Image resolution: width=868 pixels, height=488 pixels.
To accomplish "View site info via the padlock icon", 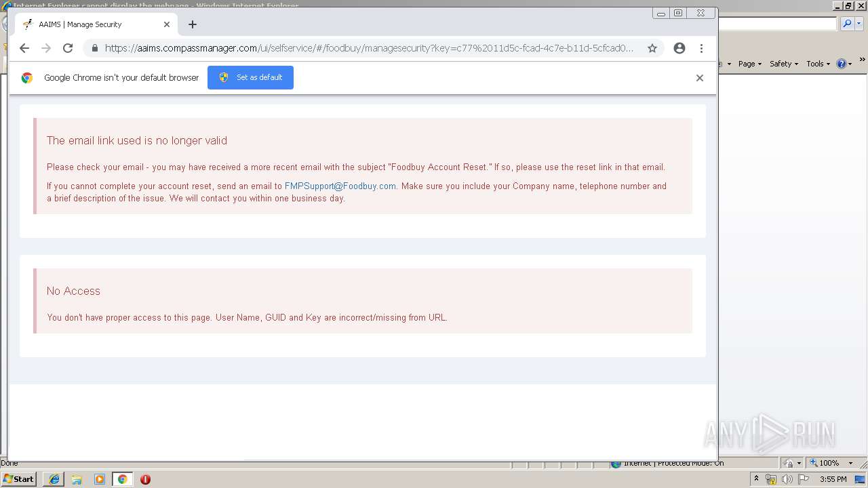I will pos(94,48).
